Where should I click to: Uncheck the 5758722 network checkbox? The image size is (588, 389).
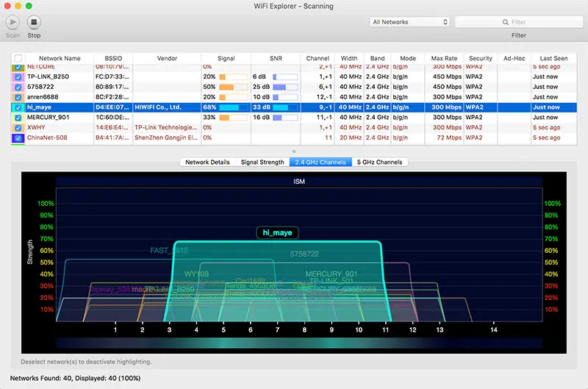[18, 87]
